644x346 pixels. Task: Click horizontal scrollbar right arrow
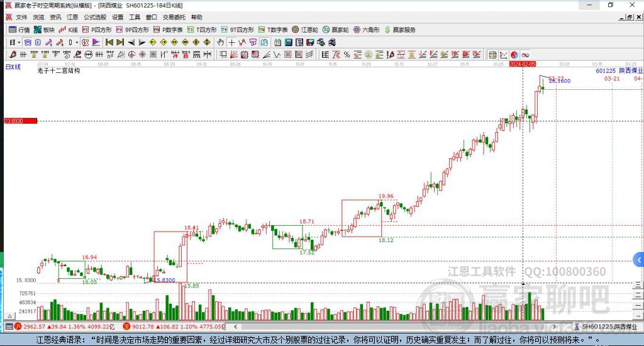click(x=554, y=326)
